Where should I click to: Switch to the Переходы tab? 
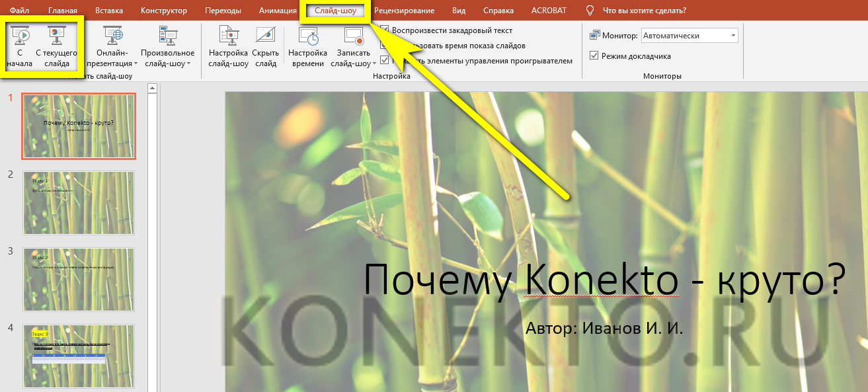coord(223,11)
